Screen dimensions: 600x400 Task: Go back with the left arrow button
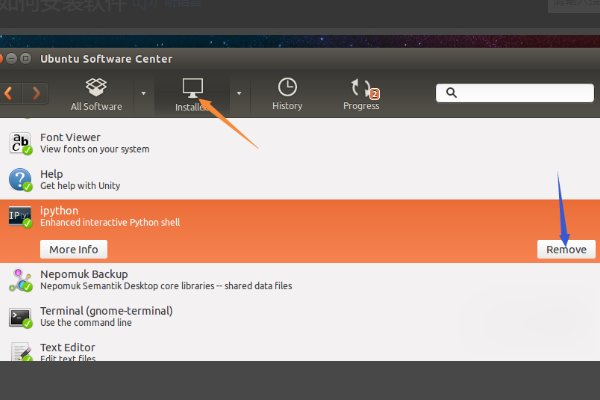pyautogui.click(x=10, y=93)
